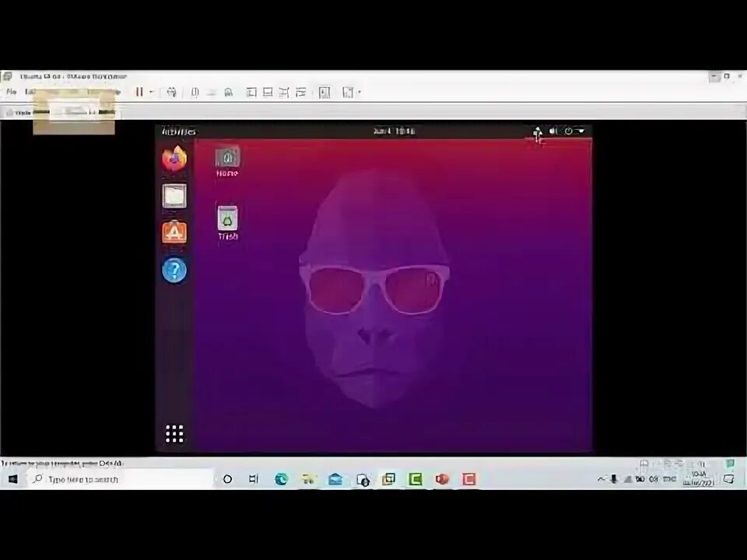Viewport: 747px width, 560px height.
Task: Click the Windows taskbar search box
Action: click(x=119, y=479)
